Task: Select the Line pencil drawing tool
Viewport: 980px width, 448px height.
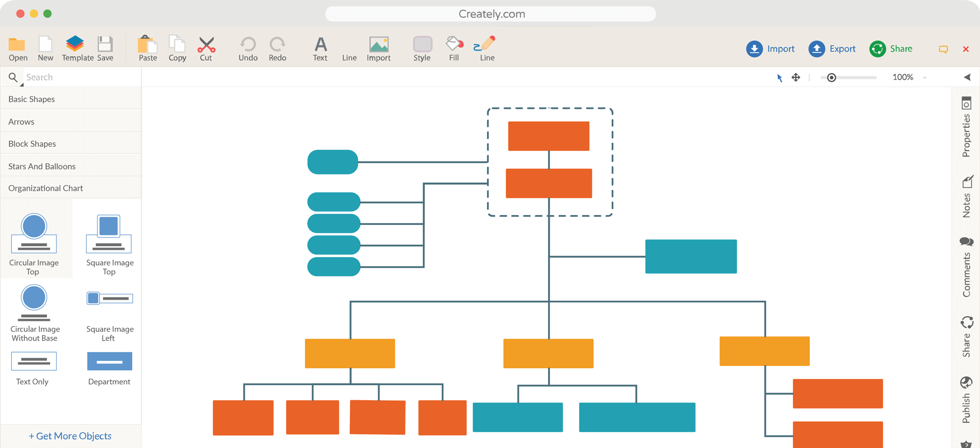Action: (x=486, y=45)
